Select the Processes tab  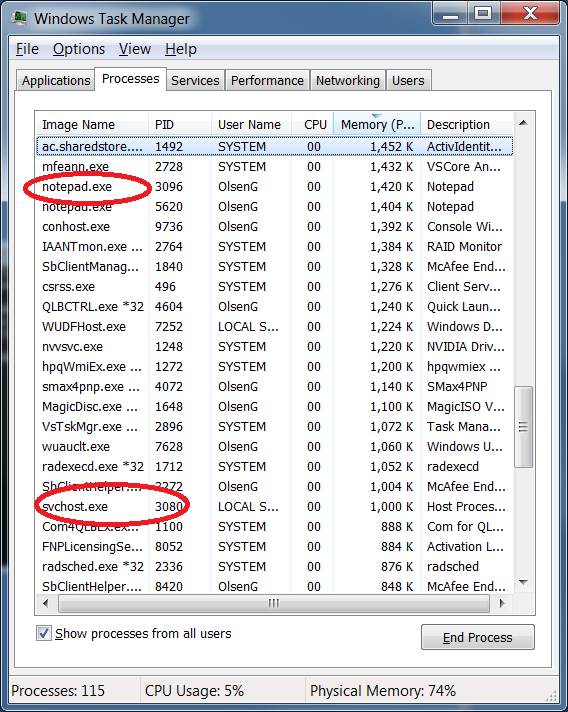(x=130, y=79)
